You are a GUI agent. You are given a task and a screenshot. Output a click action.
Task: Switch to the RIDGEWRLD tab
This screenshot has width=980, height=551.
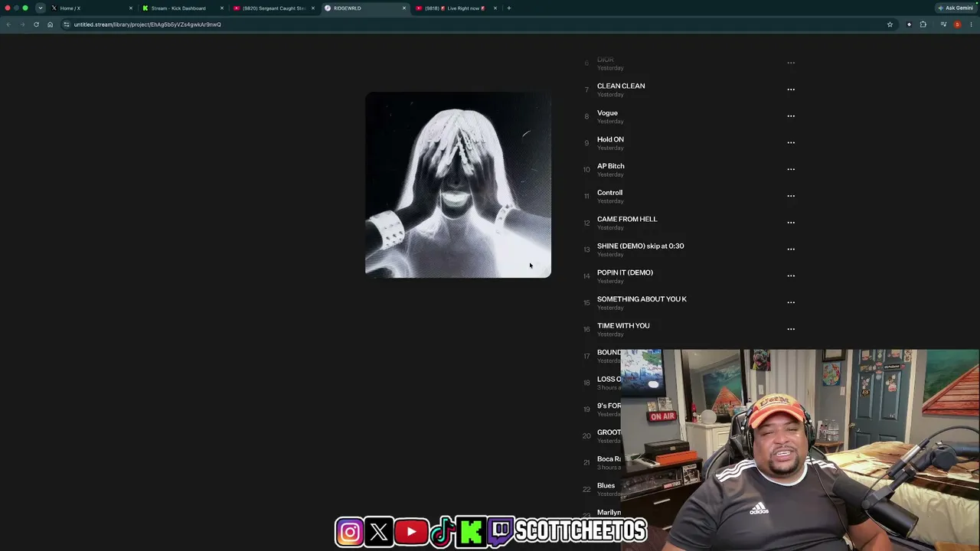[x=364, y=8]
